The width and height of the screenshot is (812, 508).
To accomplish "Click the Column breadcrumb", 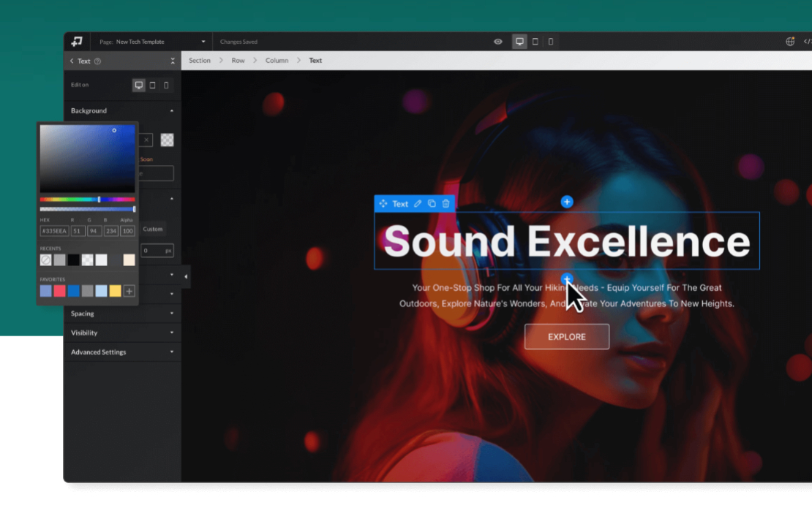I will [277, 61].
